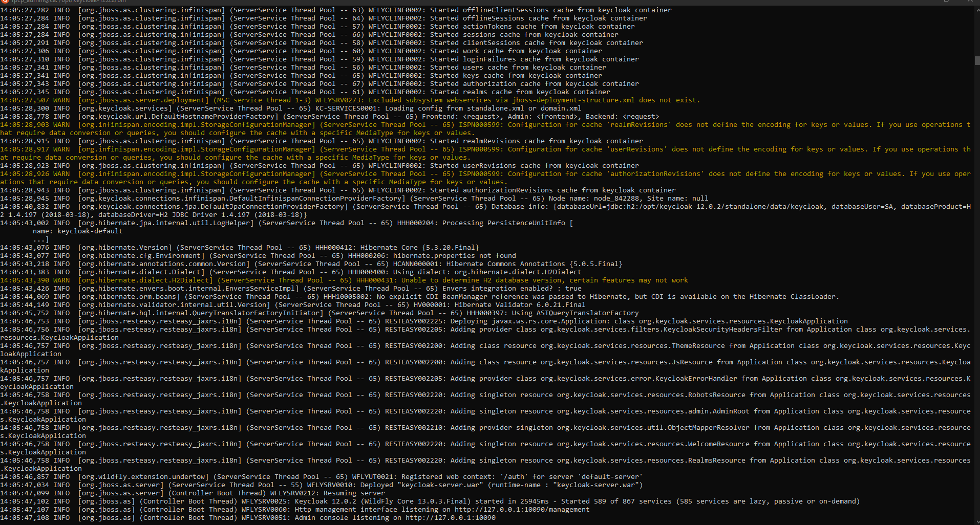Click 'HHH000204:' message code
This screenshot has width=980, height=525.
418,223
